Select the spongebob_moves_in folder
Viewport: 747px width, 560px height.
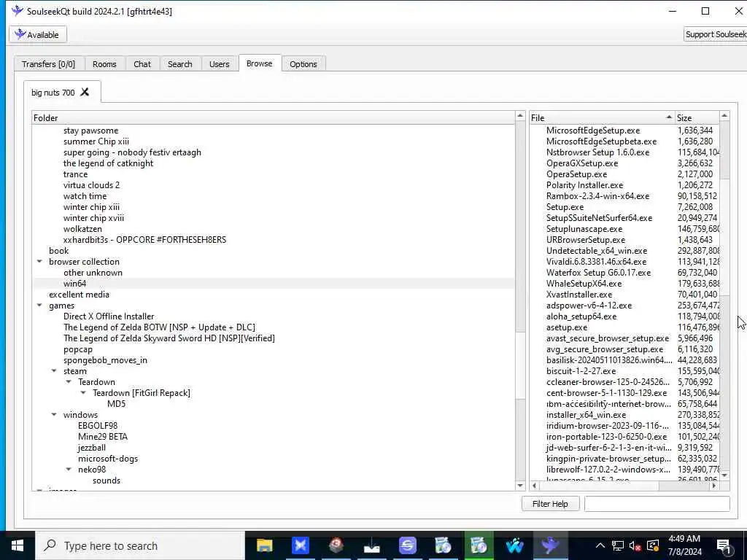click(105, 360)
